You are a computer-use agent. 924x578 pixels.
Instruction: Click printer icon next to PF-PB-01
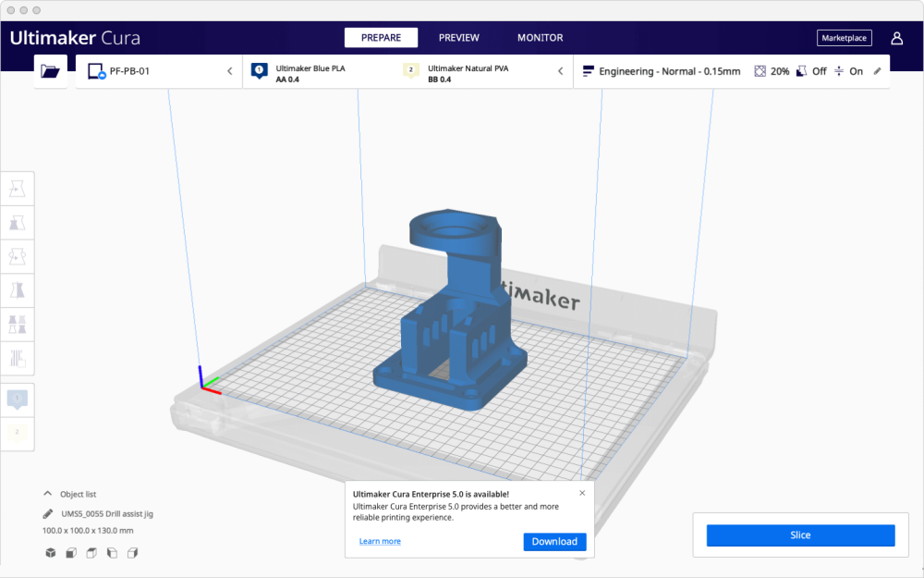96,71
